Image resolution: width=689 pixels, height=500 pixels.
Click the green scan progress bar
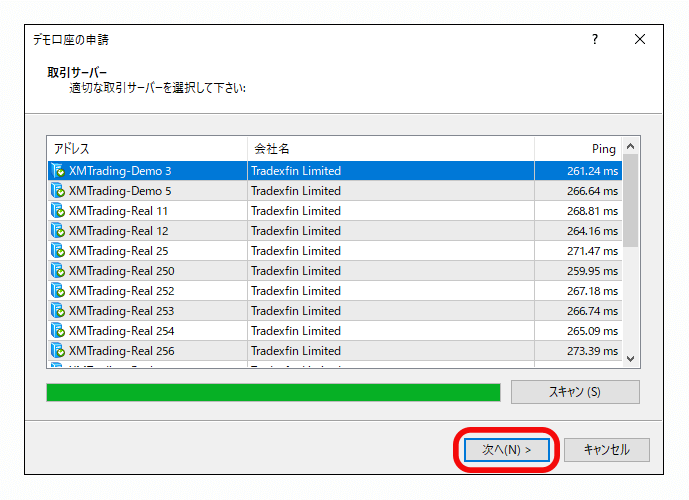[x=273, y=392]
